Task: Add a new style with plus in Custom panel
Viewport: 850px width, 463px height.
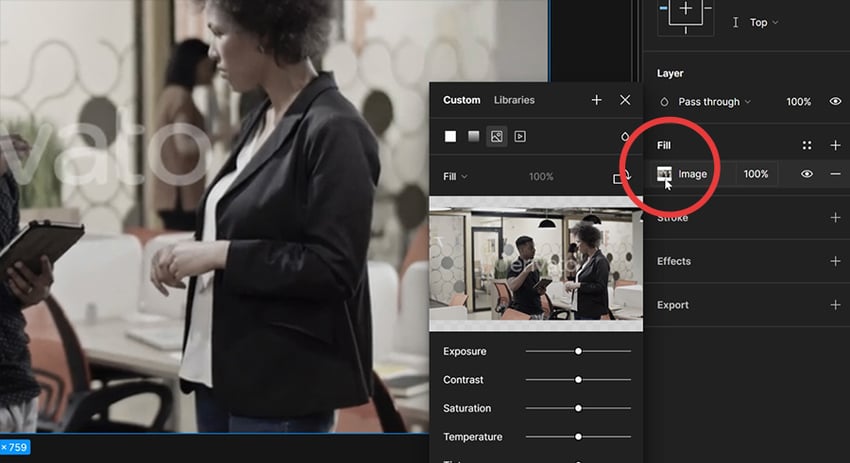Action: 596,100
